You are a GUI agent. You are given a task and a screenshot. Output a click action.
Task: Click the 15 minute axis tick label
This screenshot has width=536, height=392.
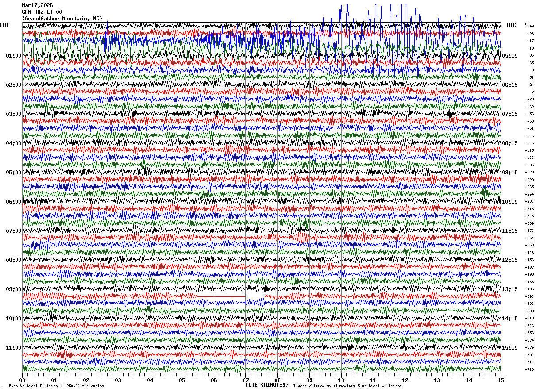501,380
